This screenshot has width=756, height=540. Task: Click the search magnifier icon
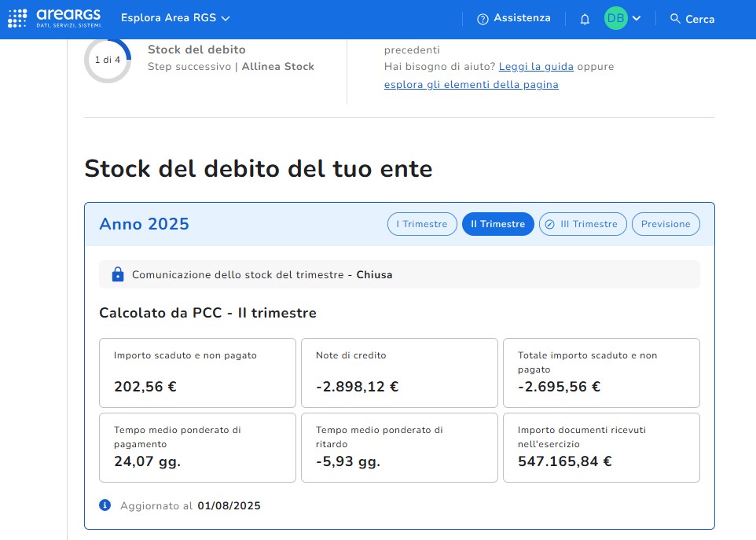coord(675,19)
